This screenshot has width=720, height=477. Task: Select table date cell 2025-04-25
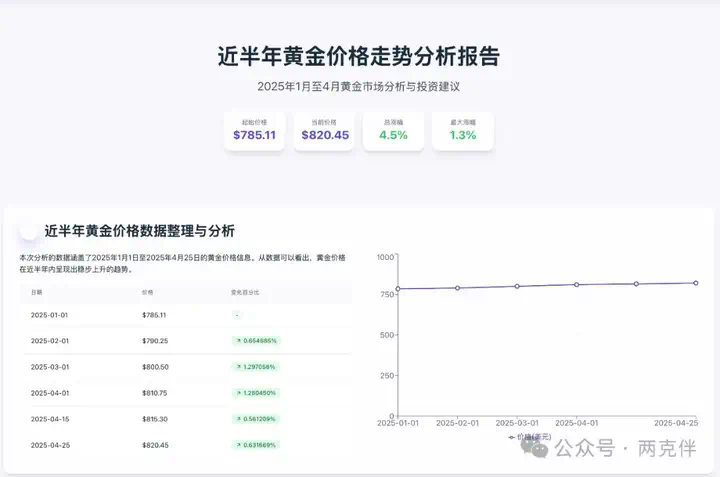(50, 445)
